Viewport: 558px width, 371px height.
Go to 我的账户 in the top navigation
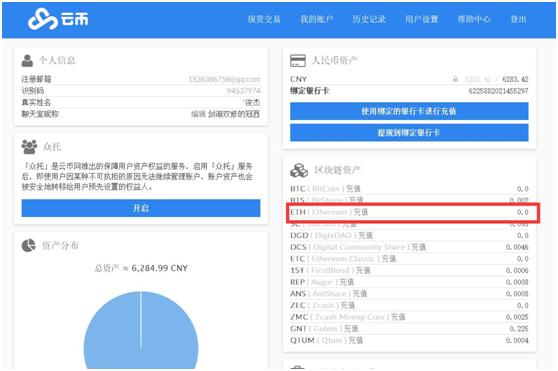(x=316, y=19)
